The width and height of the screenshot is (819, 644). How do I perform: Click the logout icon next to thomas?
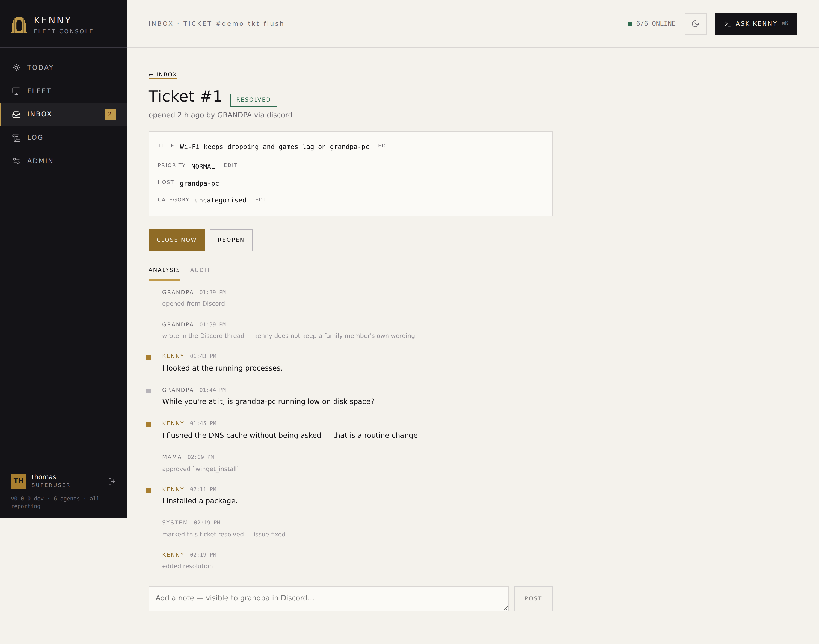(112, 481)
